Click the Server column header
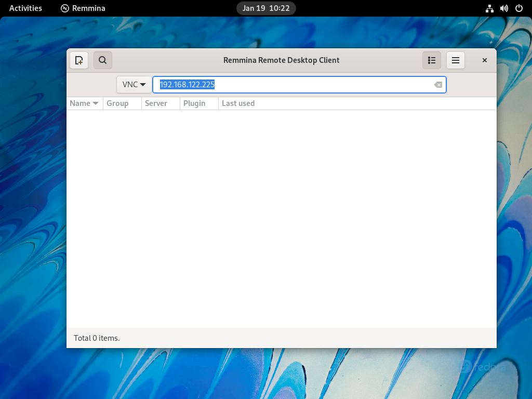This screenshot has height=399, width=532. tap(161, 103)
